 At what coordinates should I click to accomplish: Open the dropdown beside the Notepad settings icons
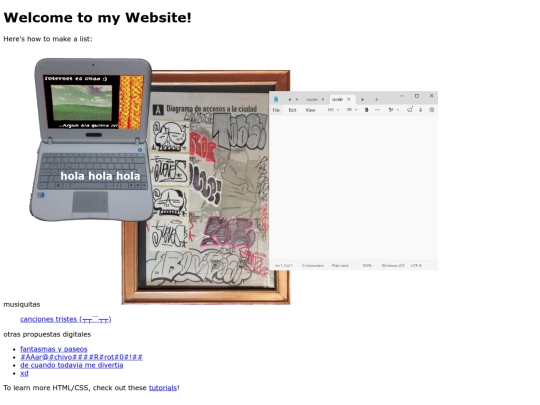pos(398,110)
